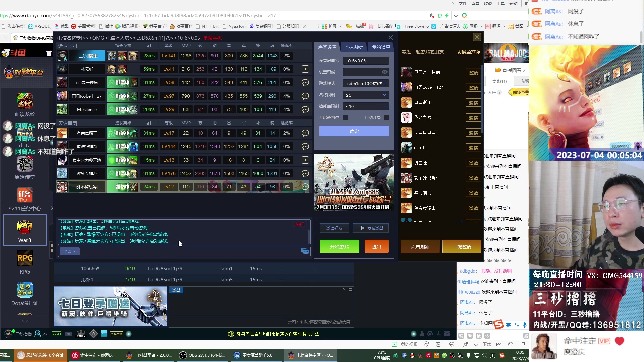
Task: Expand browser bookmarks overflow chevron
Action: [x=305, y=26]
